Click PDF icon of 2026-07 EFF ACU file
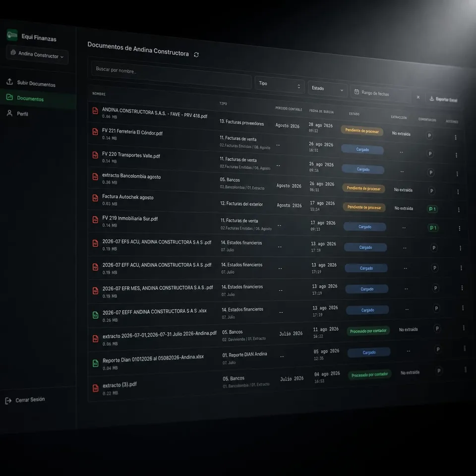The width and height of the screenshot is (476, 476). 95,267
